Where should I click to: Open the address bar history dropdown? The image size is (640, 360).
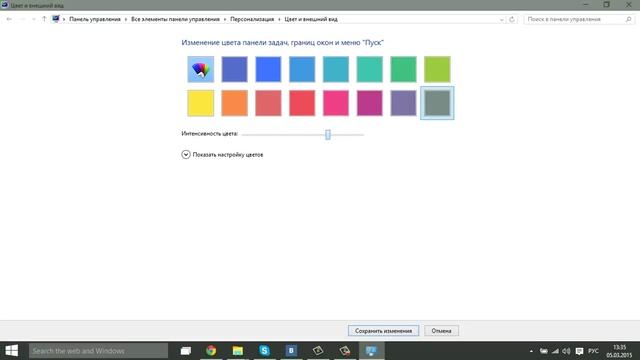pyautogui.click(x=501, y=20)
